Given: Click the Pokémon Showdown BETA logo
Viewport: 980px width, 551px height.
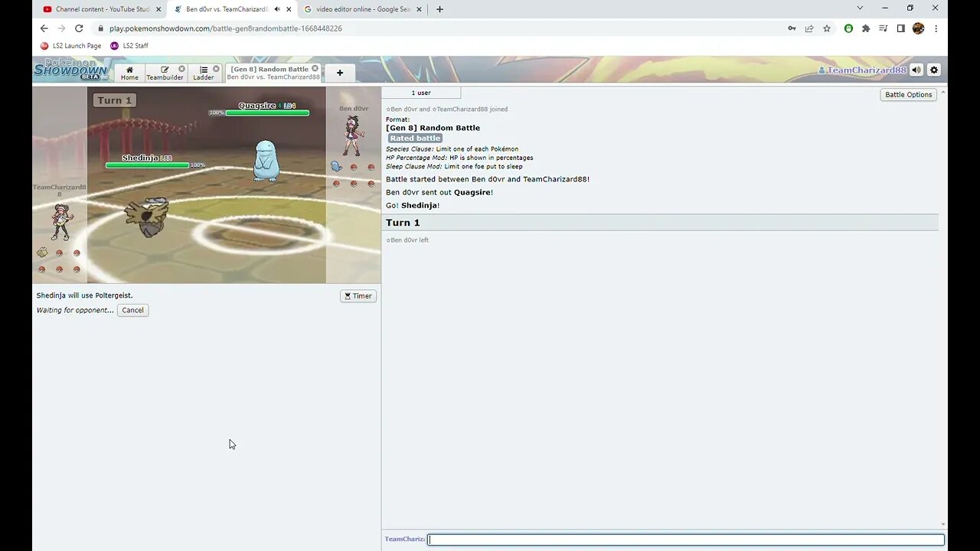Looking at the screenshot, I should coord(71,70).
